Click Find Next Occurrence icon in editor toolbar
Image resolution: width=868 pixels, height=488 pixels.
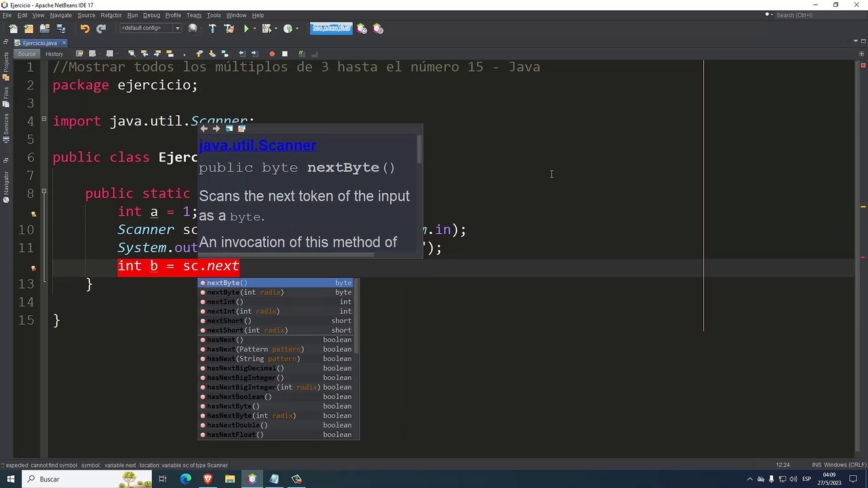point(157,54)
